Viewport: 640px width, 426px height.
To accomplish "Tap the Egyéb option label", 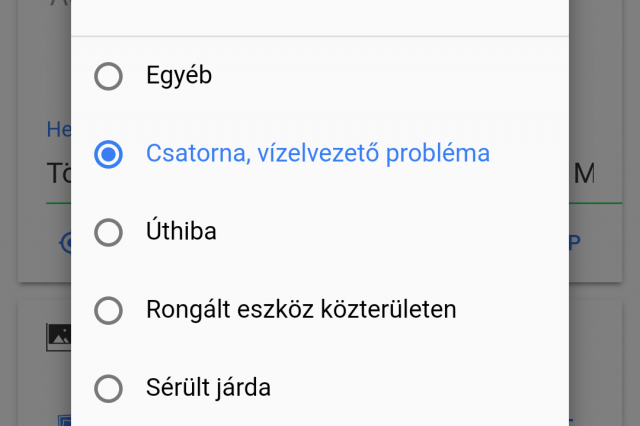I will [x=179, y=76].
